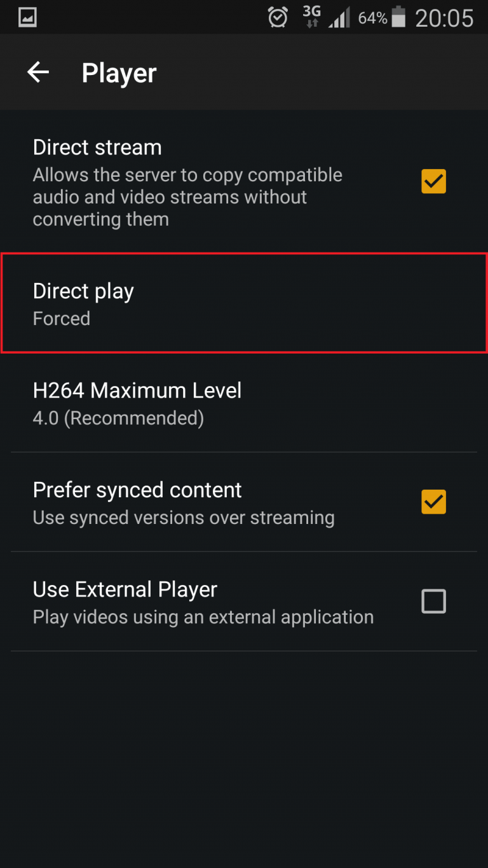488x868 pixels.
Task: Open the Direct play option list
Action: (x=244, y=303)
